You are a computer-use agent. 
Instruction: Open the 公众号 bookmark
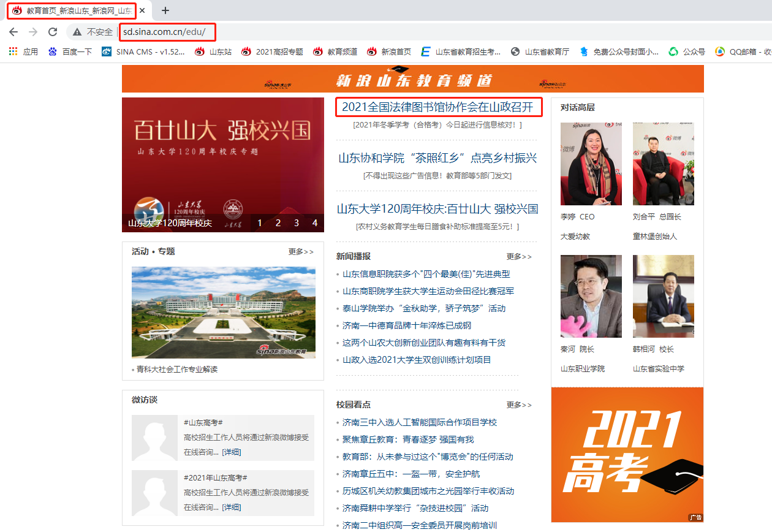pyautogui.click(x=687, y=52)
